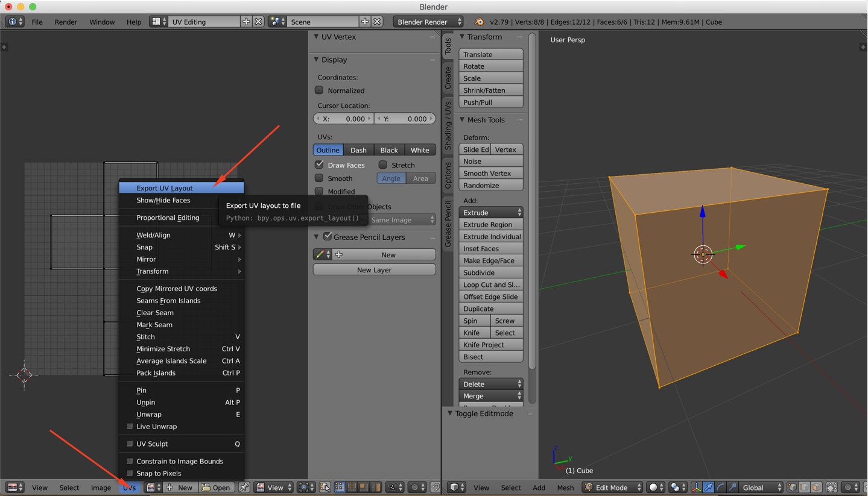The width and height of the screenshot is (868, 496).
Task: Click the pin image icon
Action: tap(244, 487)
